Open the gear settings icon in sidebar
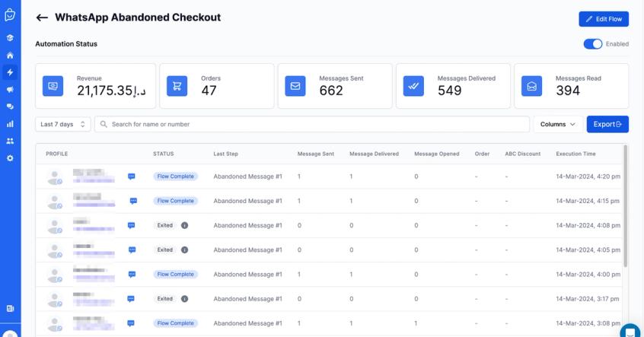Screen dimensions: 644x337 click(10, 158)
